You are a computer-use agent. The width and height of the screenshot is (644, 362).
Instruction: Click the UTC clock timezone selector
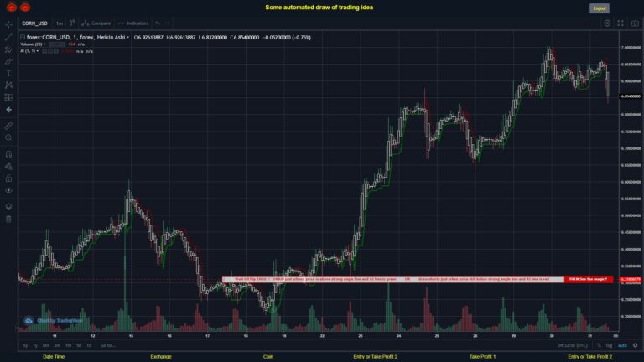573,345
